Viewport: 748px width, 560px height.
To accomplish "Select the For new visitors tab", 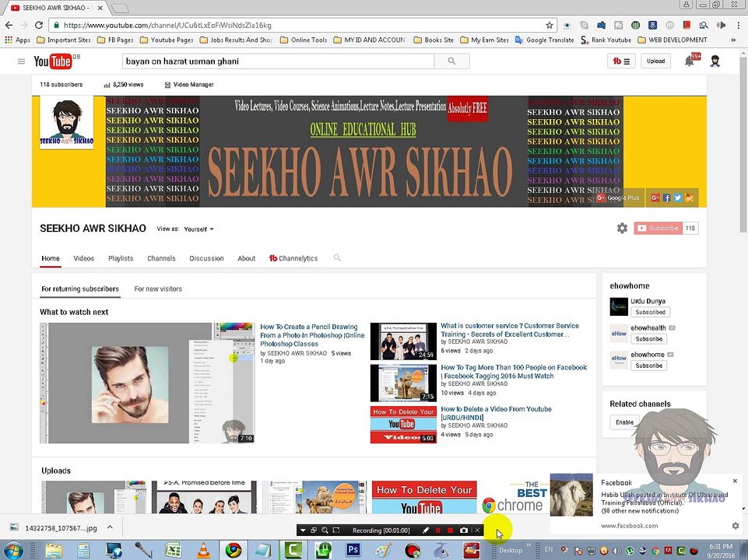I will 158,289.
